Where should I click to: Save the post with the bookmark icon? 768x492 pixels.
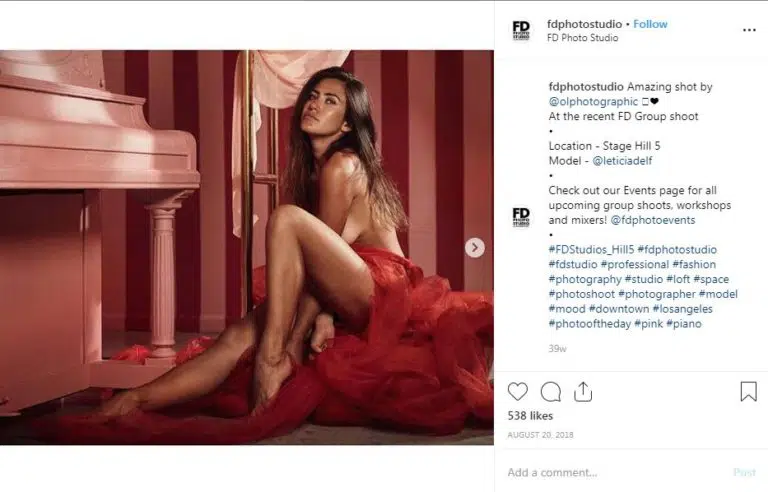(748, 392)
